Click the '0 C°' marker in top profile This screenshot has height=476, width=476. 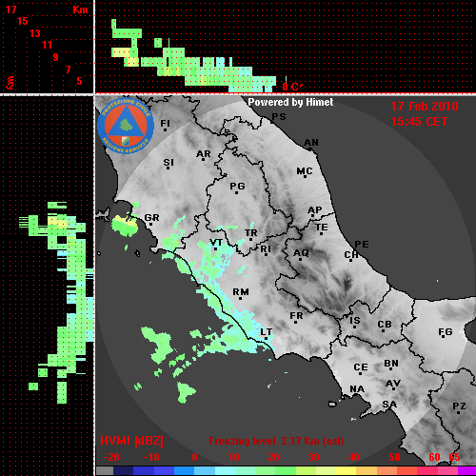[291, 87]
